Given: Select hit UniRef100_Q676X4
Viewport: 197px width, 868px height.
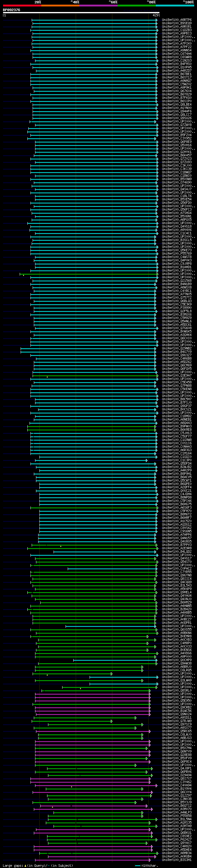Looking at the screenshot, I should (x=176, y=91).
